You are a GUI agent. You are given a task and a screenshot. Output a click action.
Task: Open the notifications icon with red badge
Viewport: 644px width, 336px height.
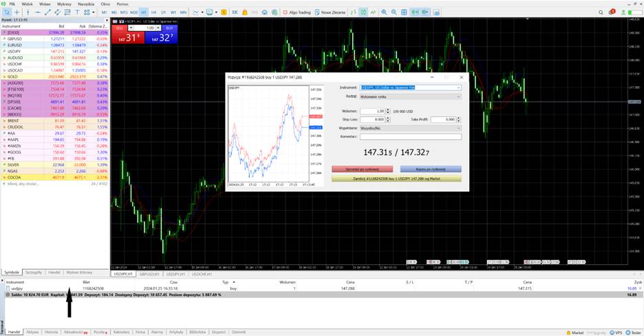coord(612,12)
